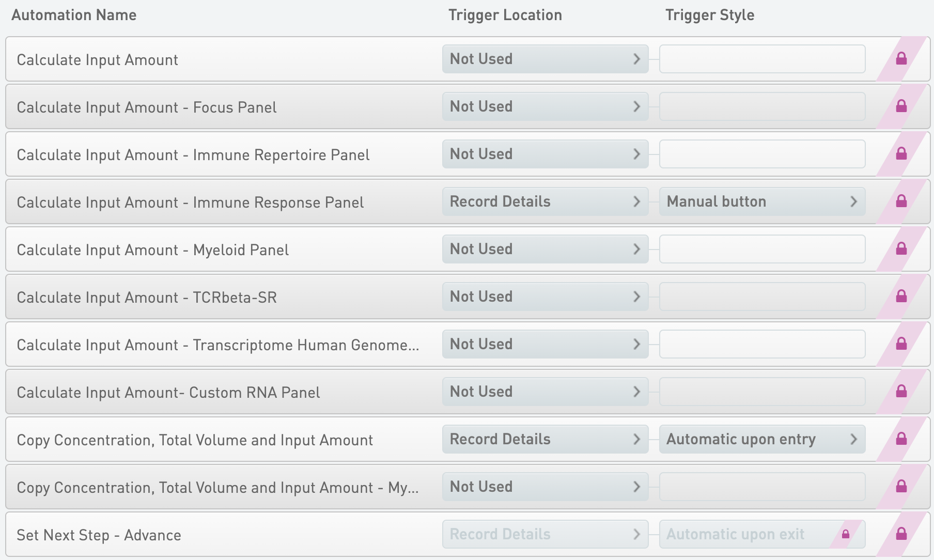Click the Trigger Style column header
Screen dimensions: 934x560
710,15
